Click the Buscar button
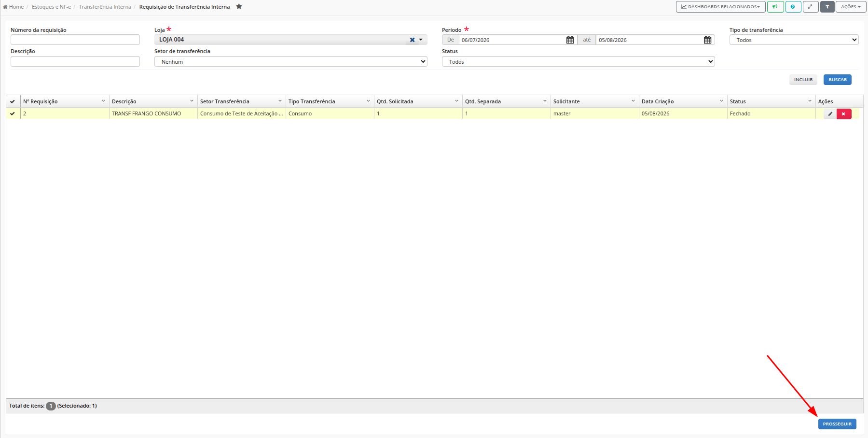The height and width of the screenshot is (438, 868). click(837, 80)
